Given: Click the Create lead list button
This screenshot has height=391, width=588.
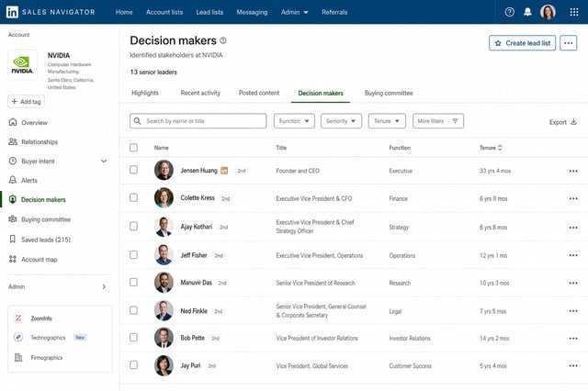Looking at the screenshot, I should tap(522, 43).
